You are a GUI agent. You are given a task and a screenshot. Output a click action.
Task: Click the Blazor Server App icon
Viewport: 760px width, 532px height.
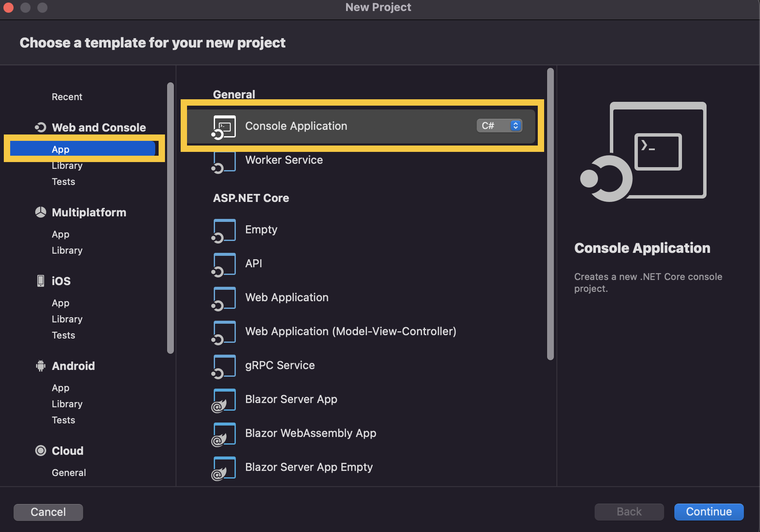coord(224,400)
